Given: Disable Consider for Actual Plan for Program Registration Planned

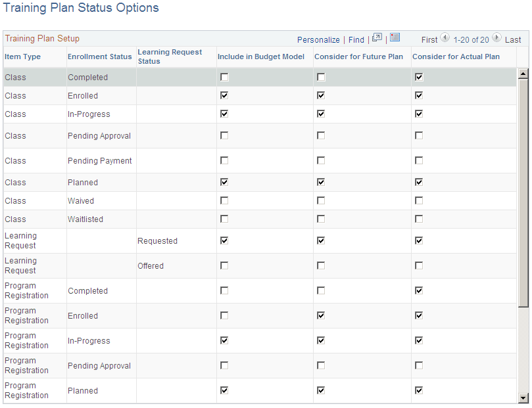Looking at the screenshot, I should click(419, 390).
